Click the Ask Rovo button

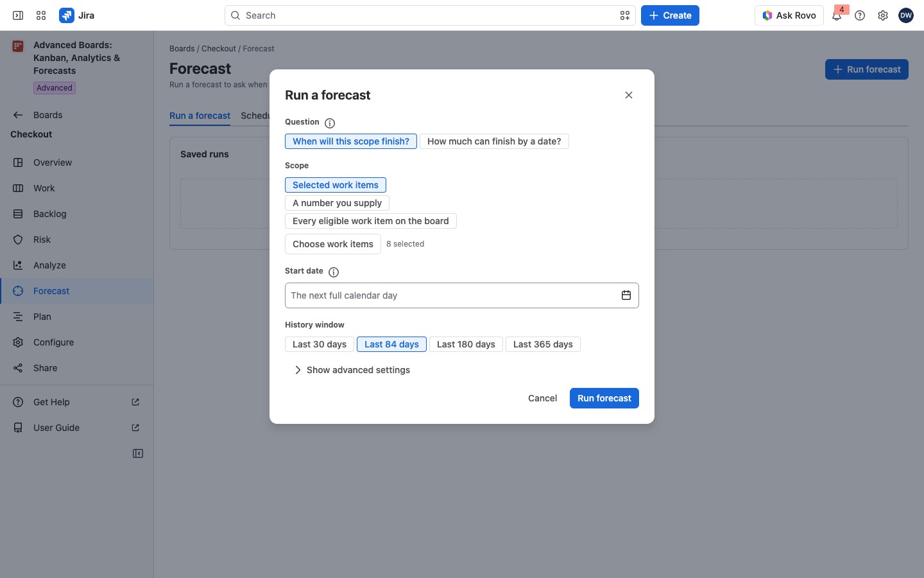[789, 15]
